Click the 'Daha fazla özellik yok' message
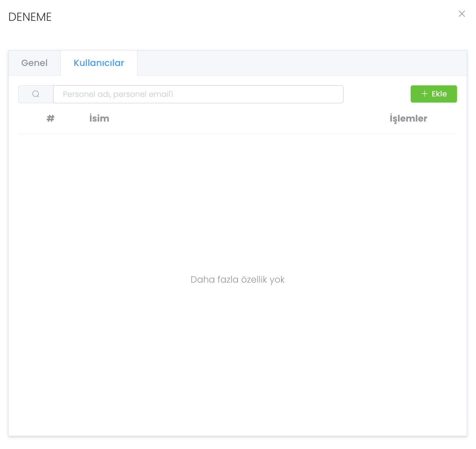The width and height of the screenshot is (476, 449). pyautogui.click(x=237, y=280)
